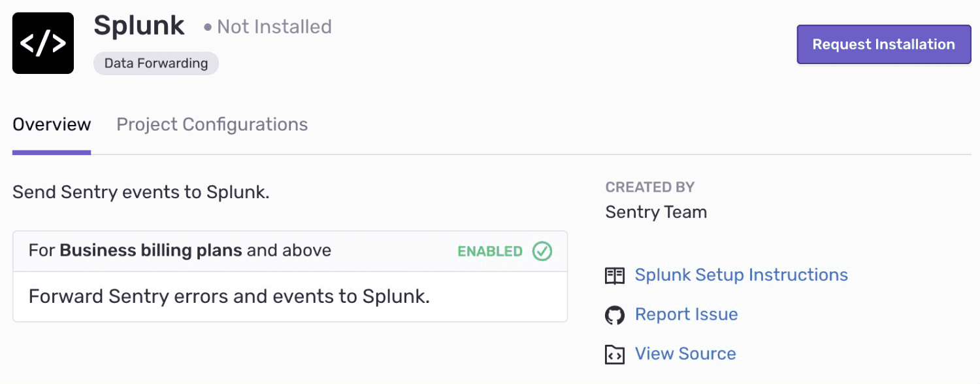This screenshot has height=384, width=980.
Task: Click the ENABLED status indicator
Action: coord(490,251)
